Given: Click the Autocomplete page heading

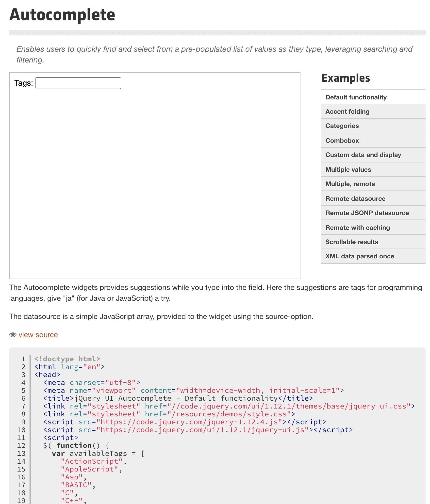Looking at the screenshot, I should 62,15.
